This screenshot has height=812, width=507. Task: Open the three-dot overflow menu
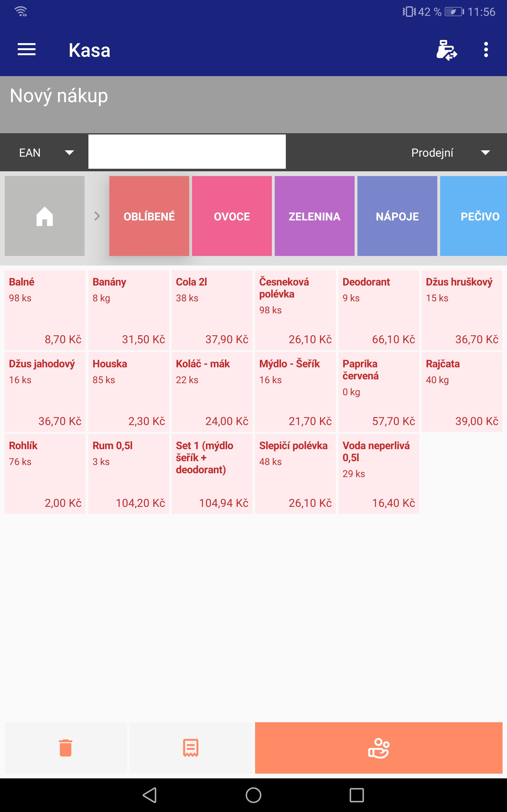(x=486, y=50)
